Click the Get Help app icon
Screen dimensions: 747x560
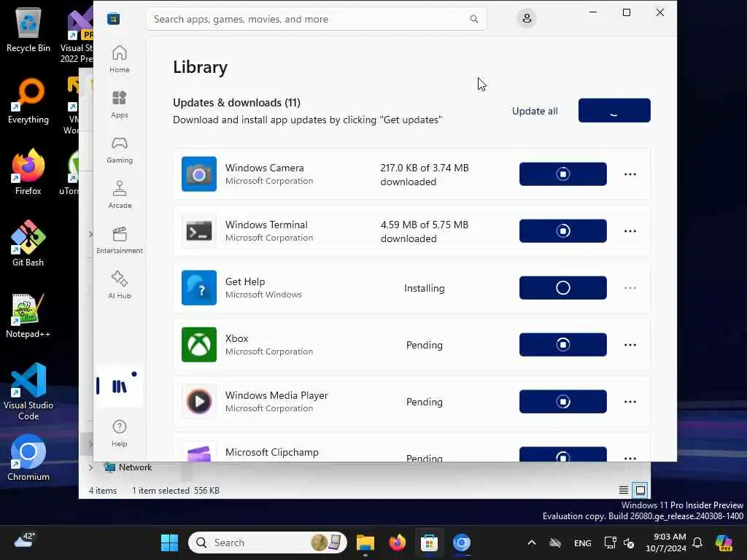(199, 287)
